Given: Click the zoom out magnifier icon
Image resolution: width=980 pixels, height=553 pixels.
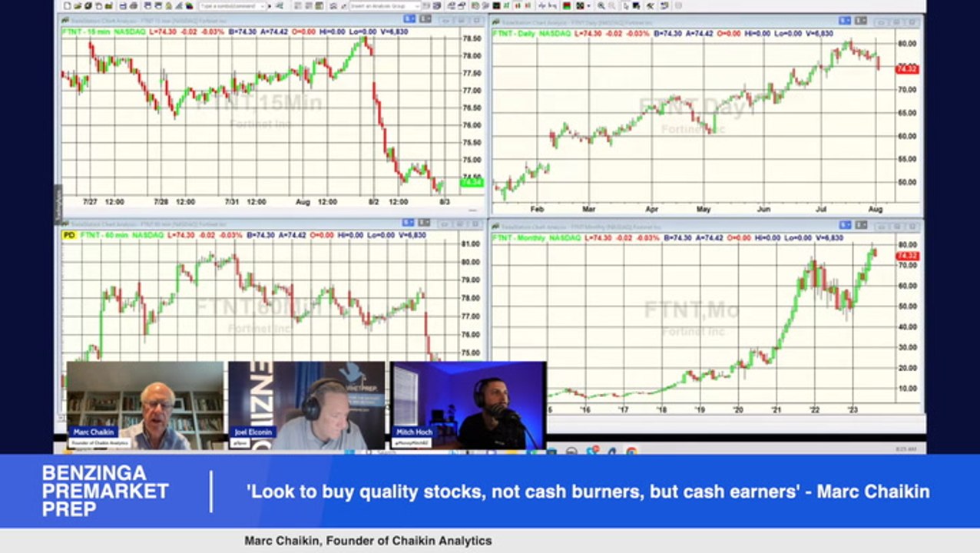Looking at the screenshot, I should pos(612,5).
